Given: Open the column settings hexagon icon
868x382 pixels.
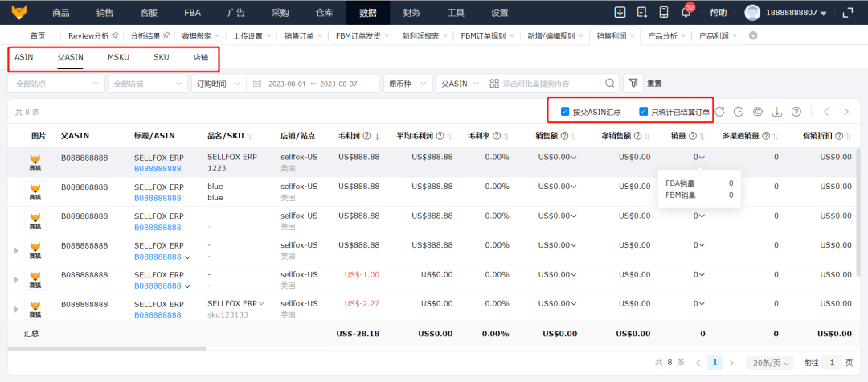Looking at the screenshot, I should (x=758, y=112).
